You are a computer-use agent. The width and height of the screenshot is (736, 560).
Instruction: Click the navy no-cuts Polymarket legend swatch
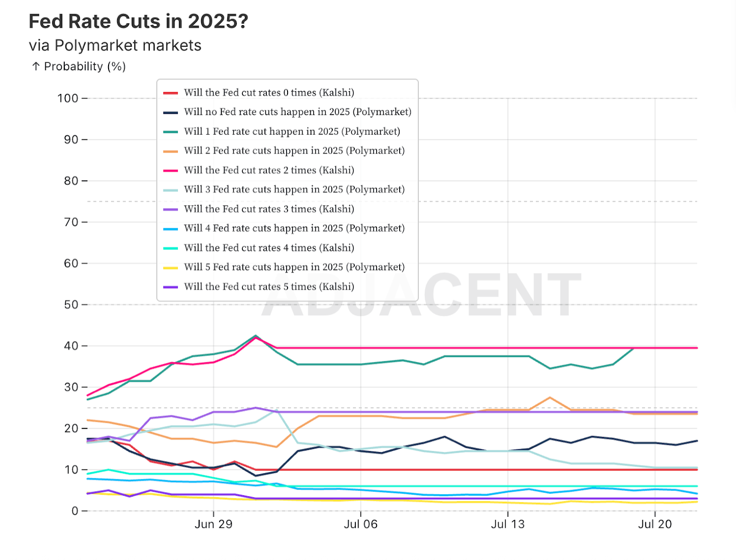coord(171,113)
